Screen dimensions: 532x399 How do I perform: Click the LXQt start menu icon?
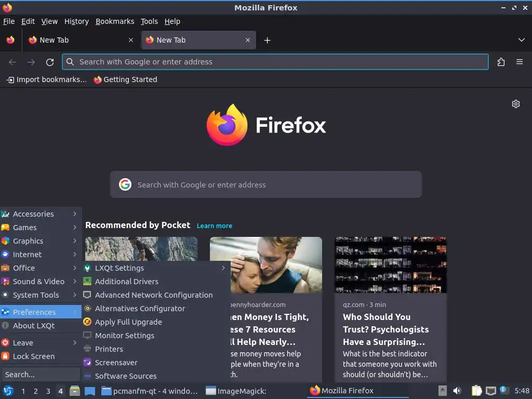tap(8, 391)
